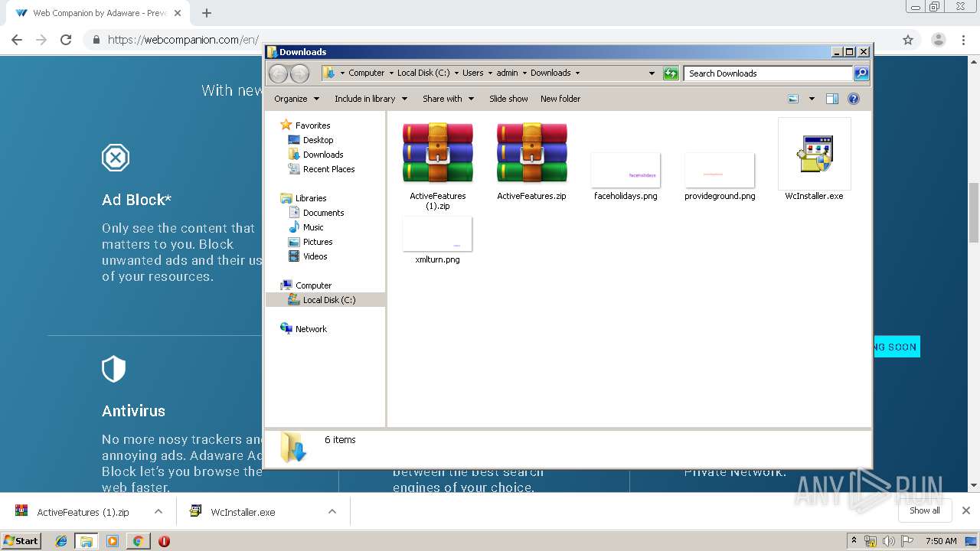Screen dimensions: 980x551
Task: Click Slide show toolbar button
Action: [508, 99]
